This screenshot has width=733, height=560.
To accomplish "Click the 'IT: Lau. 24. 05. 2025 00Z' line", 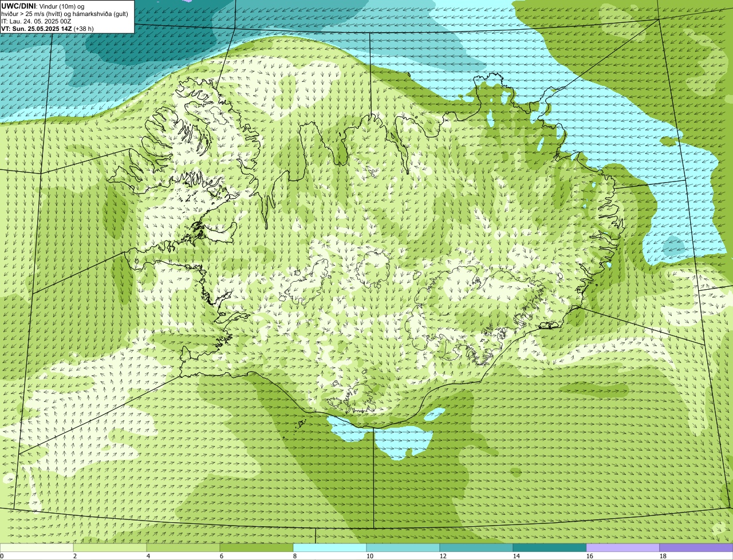I will click(x=36, y=21).
